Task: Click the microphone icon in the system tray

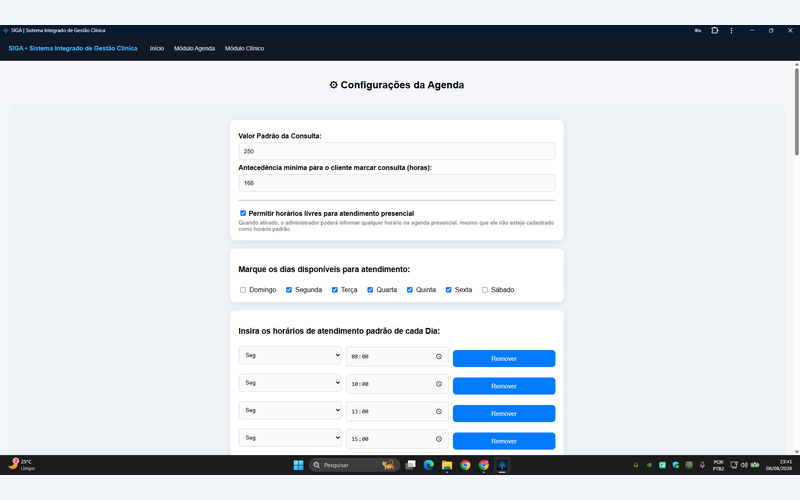Action: [702, 465]
